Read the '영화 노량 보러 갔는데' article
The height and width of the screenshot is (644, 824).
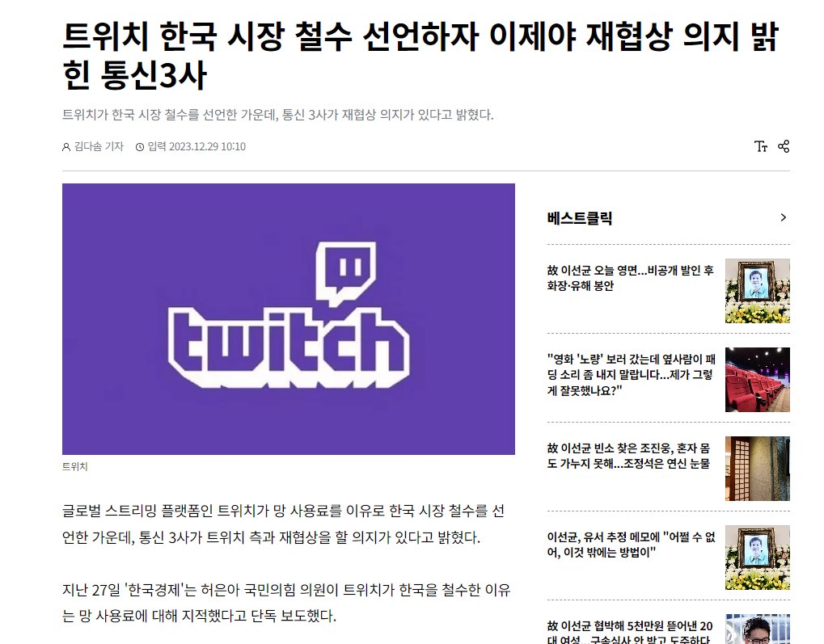tap(631, 375)
